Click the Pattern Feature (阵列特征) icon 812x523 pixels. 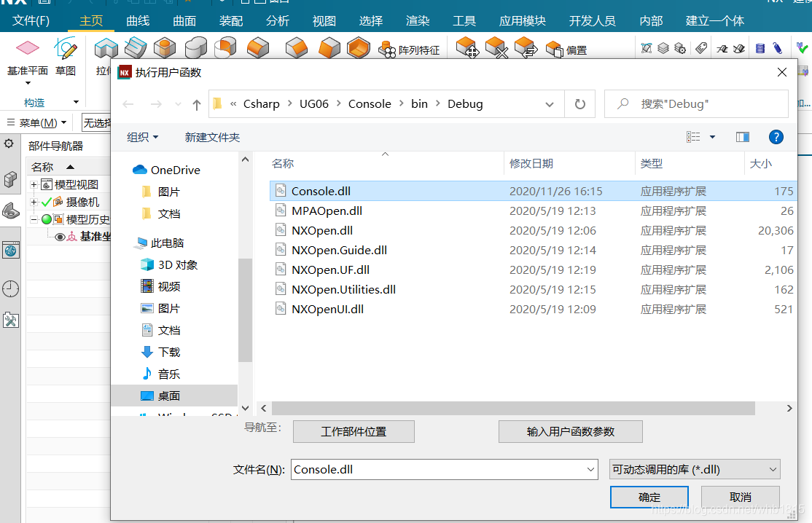tap(387, 50)
